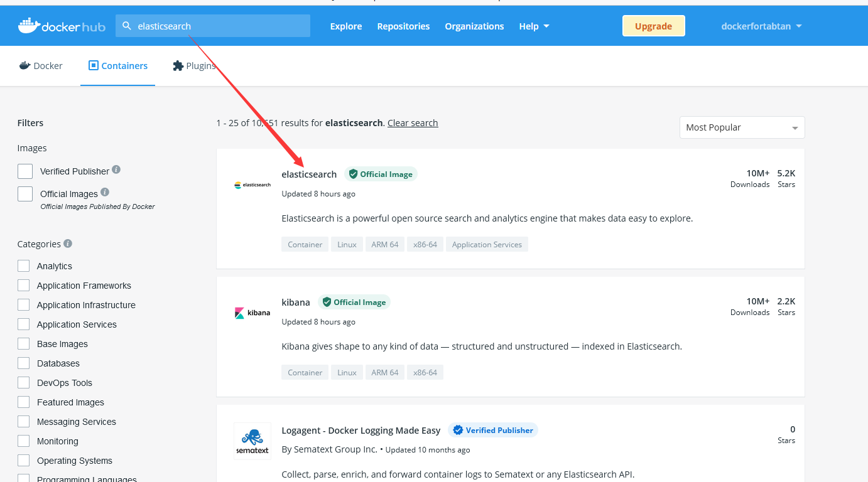Check the Operating Systems category
Image resolution: width=868 pixels, height=482 pixels.
[x=24, y=460]
